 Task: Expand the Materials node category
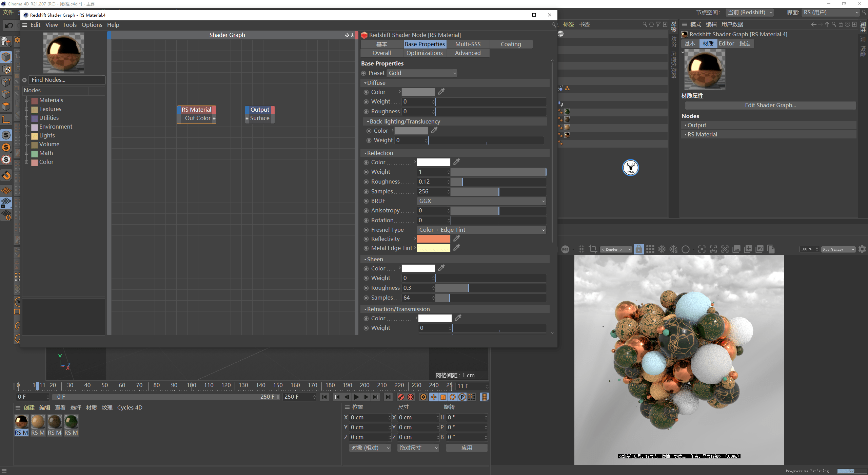[27, 100]
